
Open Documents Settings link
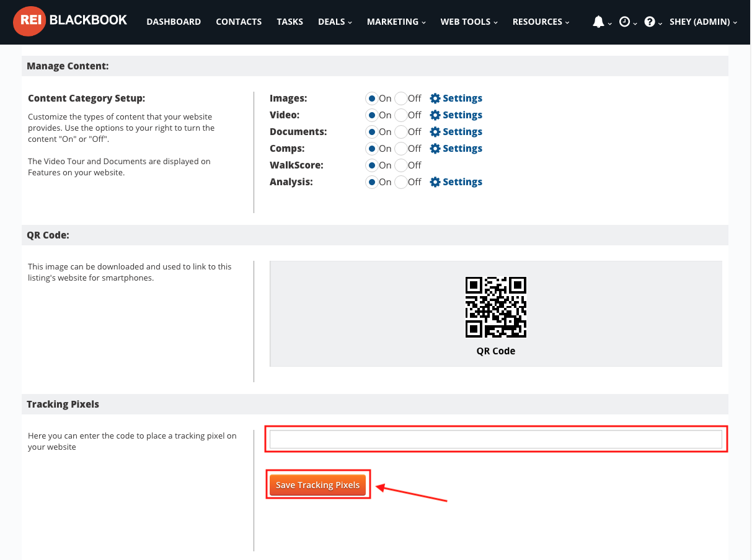tap(462, 132)
